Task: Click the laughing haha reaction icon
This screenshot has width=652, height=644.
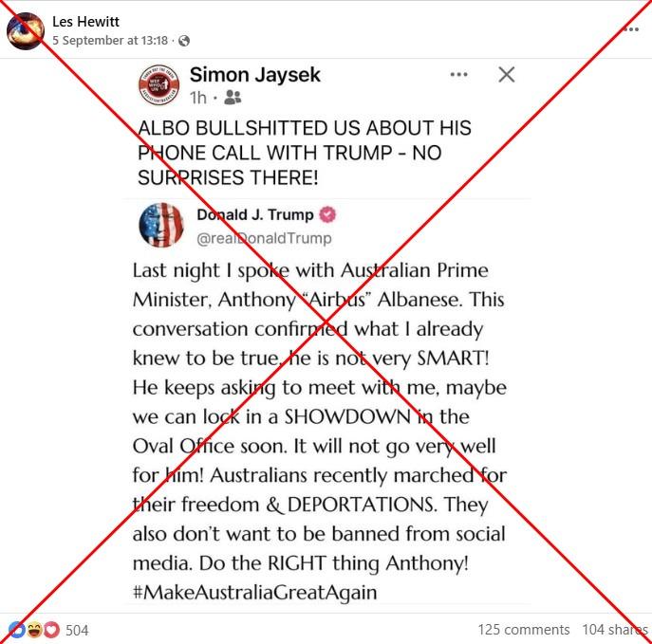Action: (x=34, y=630)
